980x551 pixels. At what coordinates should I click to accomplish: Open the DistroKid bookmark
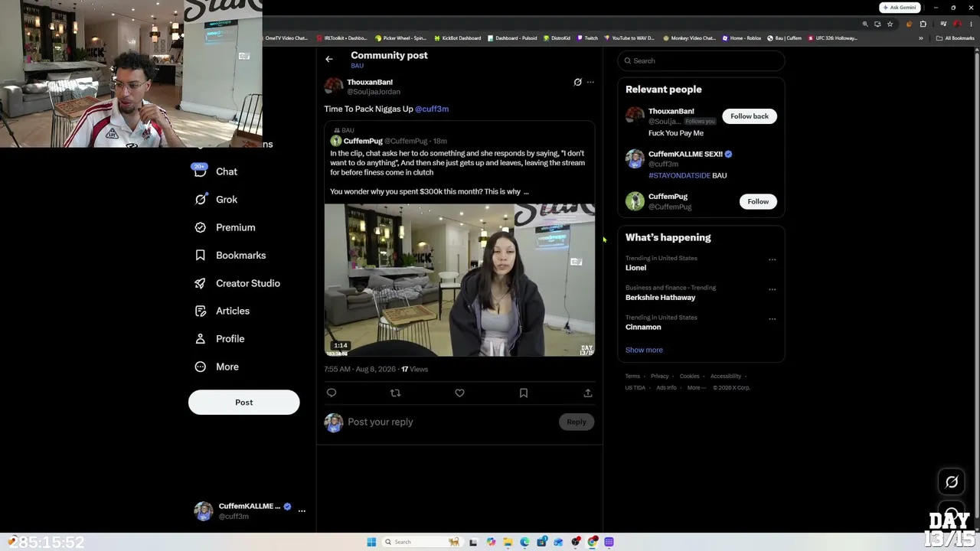click(x=557, y=38)
